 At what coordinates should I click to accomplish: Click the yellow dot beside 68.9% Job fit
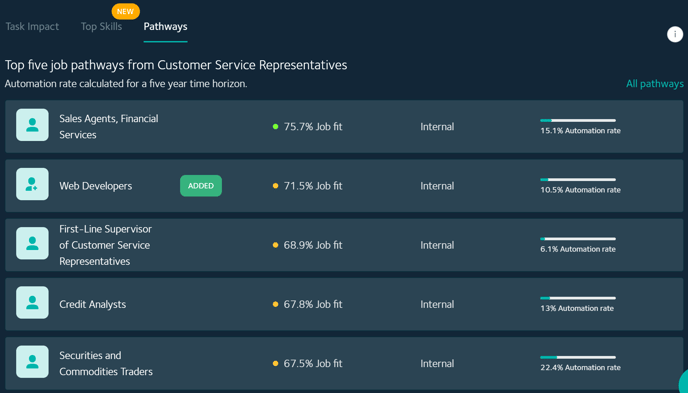pyautogui.click(x=276, y=245)
